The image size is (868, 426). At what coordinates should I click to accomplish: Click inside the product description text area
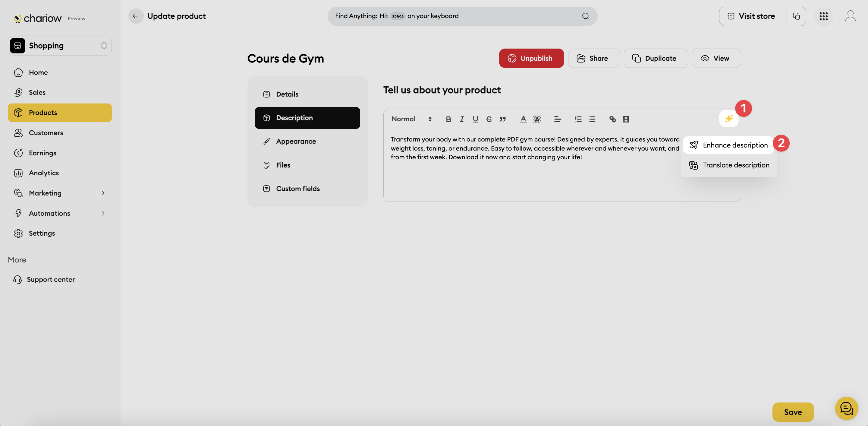point(562,165)
